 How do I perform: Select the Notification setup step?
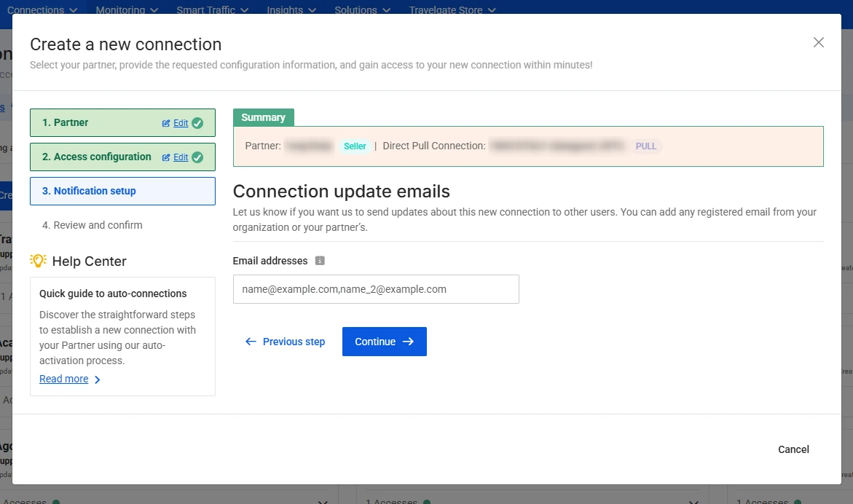point(122,191)
